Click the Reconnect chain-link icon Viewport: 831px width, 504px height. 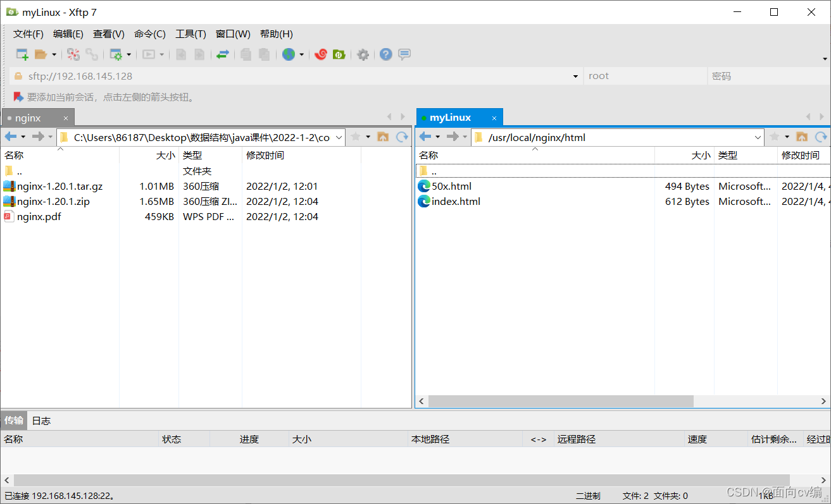[92, 54]
